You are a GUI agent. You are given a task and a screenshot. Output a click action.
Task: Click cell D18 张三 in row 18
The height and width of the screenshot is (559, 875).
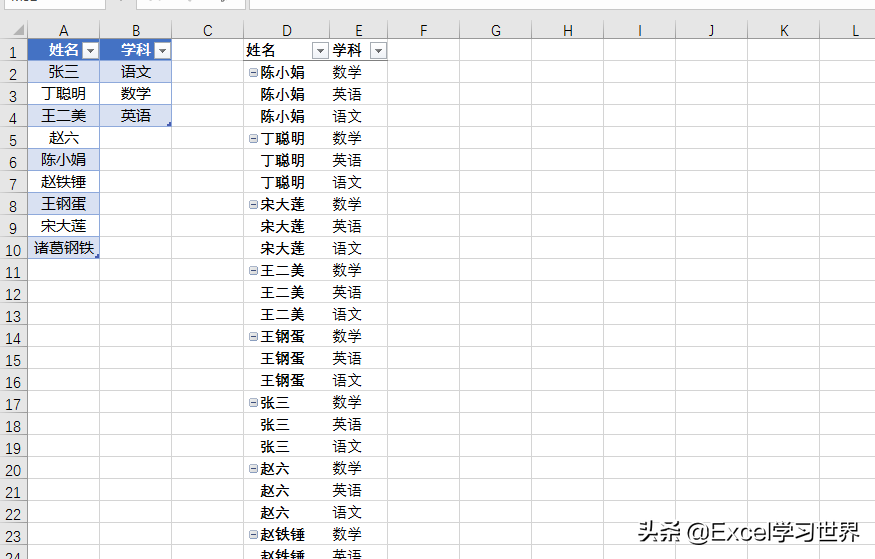pos(286,425)
